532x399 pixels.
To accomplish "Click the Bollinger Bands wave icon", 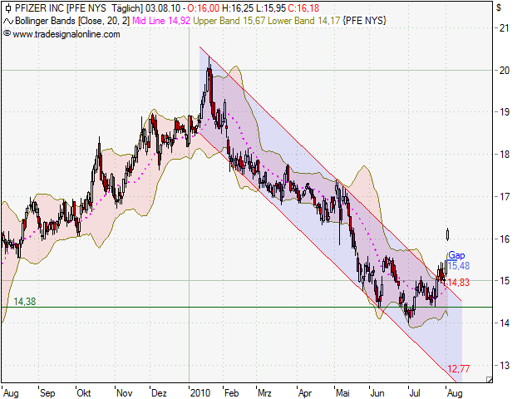I will point(8,22).
